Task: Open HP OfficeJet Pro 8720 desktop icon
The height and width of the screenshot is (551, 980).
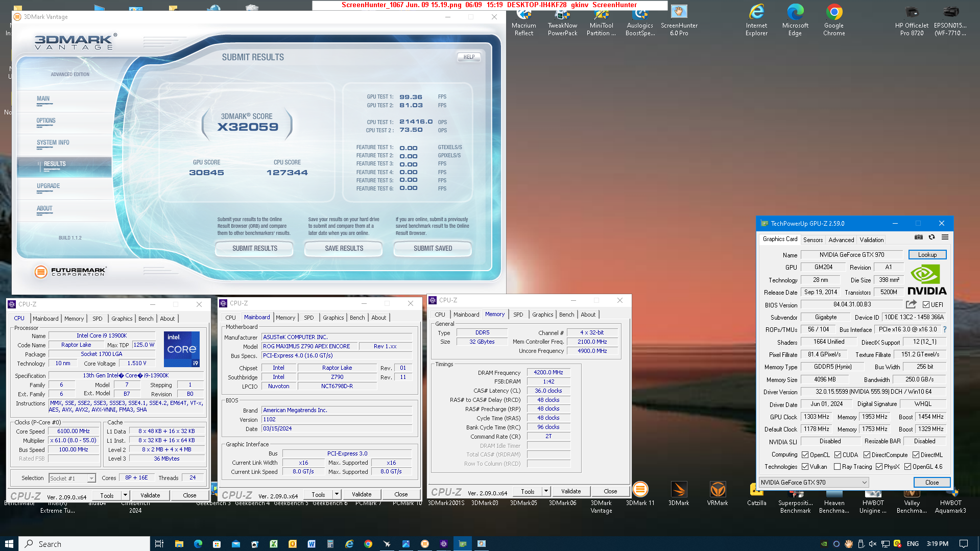Action: 912,20
